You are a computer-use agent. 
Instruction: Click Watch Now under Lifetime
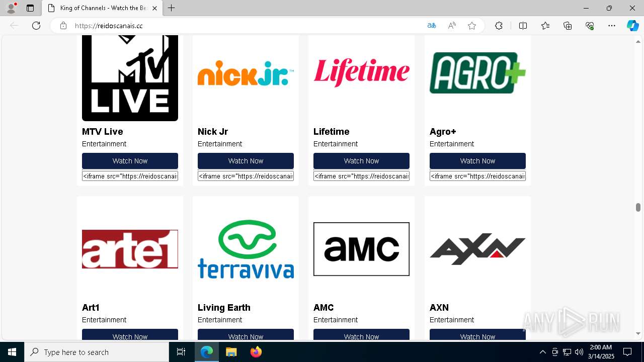[x=361, y=161]
